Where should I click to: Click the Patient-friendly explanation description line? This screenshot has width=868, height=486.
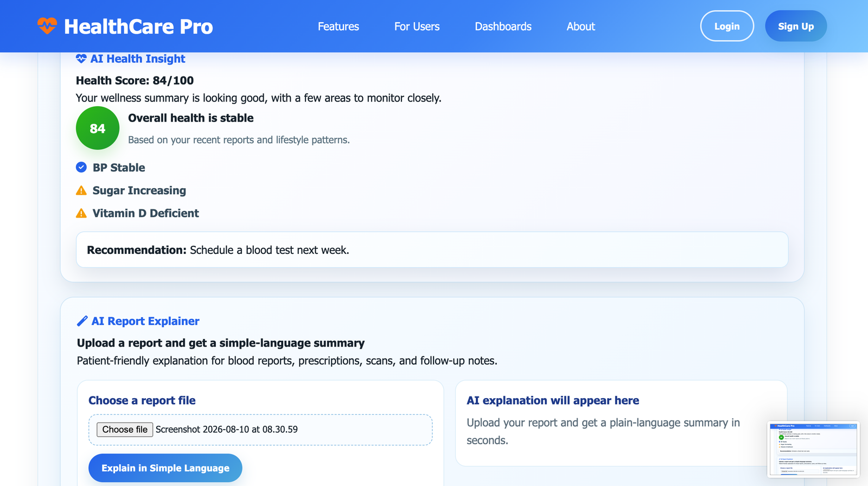(287, 361)
